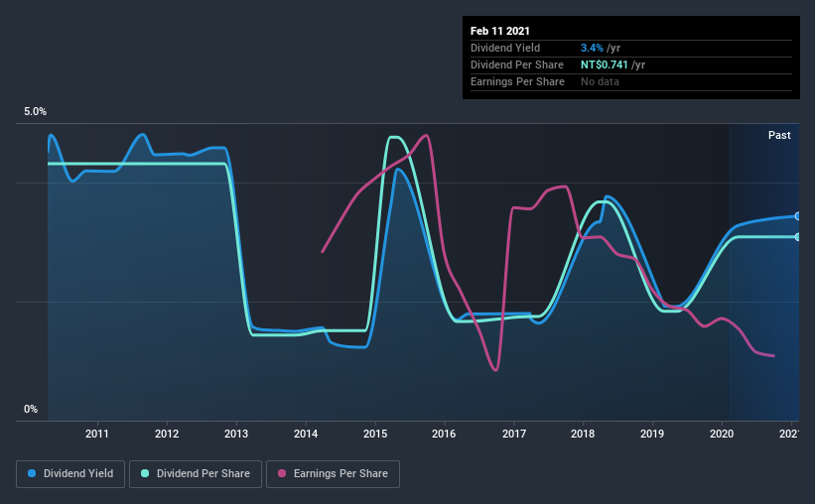Click the 5.0% y-axis label
The height and width of the screenshot is (504, 815).
35,112
